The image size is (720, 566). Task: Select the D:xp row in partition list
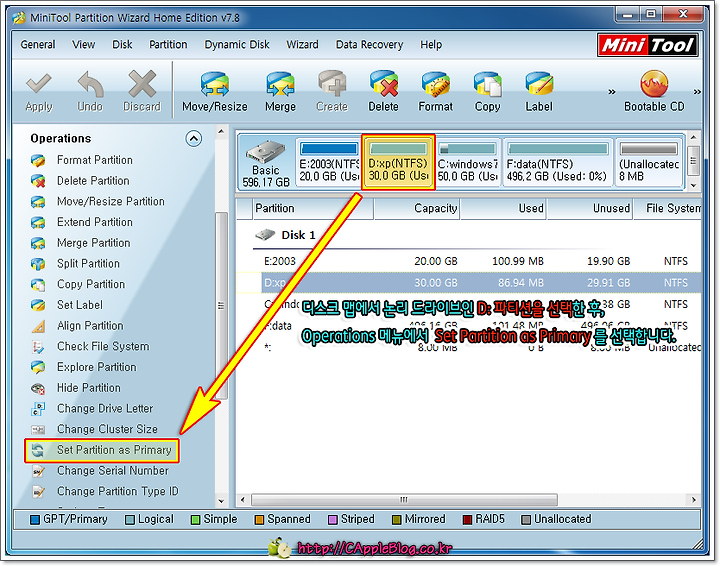point(468,282)
